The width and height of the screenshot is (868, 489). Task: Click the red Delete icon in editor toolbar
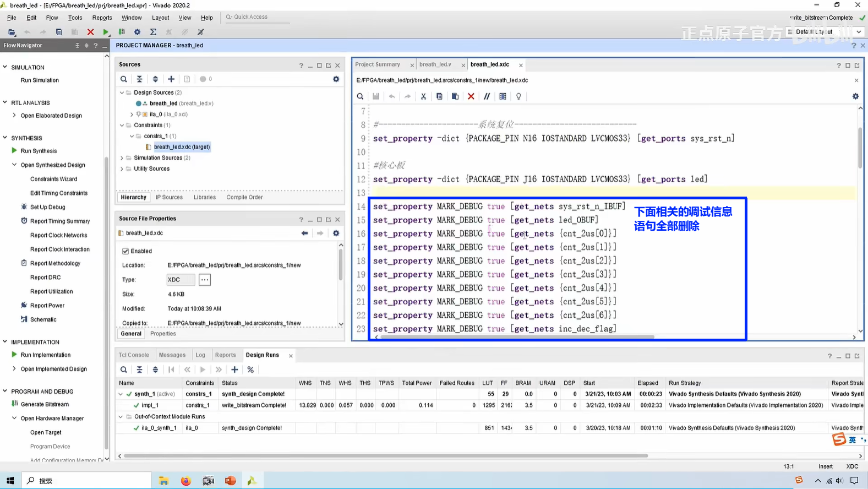[x=471, y=96]
